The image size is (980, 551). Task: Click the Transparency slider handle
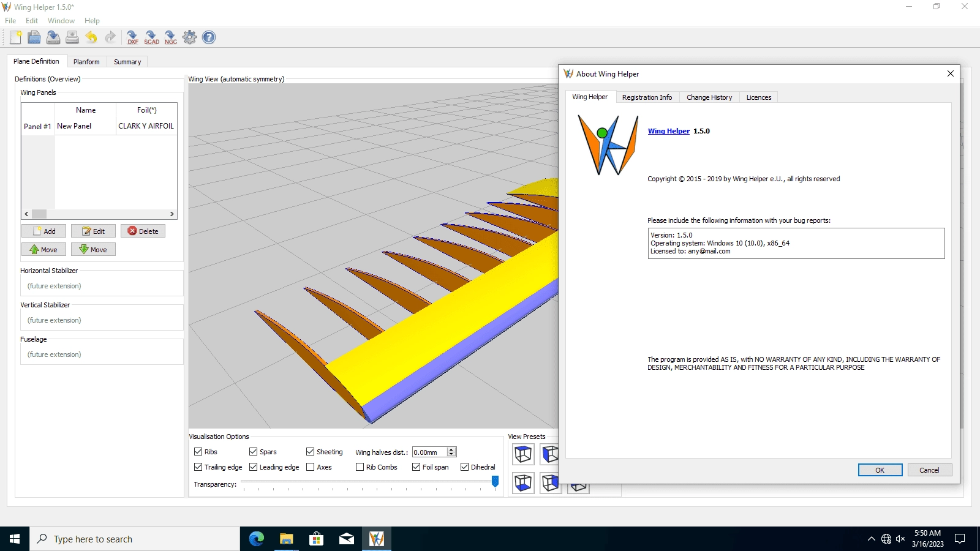pos(495,482)
